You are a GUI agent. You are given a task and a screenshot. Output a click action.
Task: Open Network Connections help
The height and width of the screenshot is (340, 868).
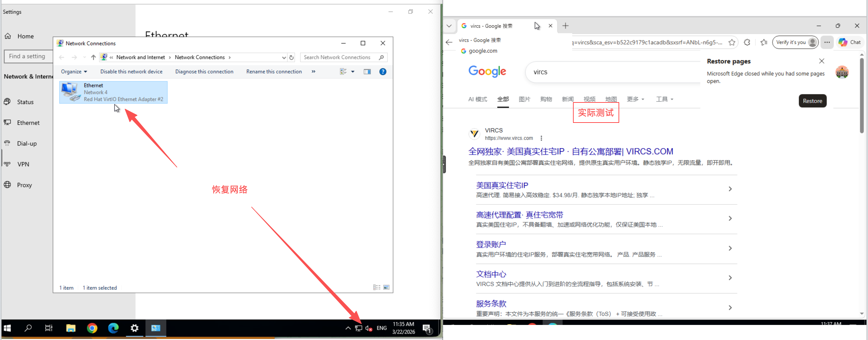383,71
